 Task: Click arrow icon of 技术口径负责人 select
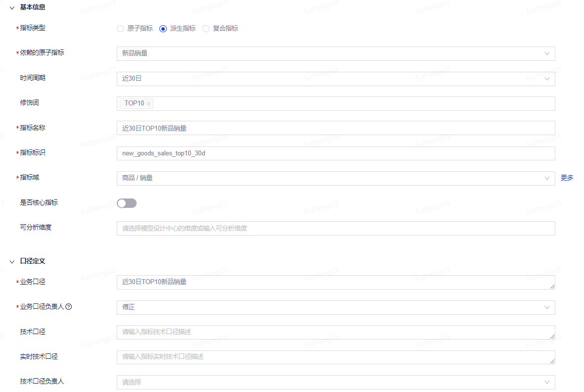[547, 382]
